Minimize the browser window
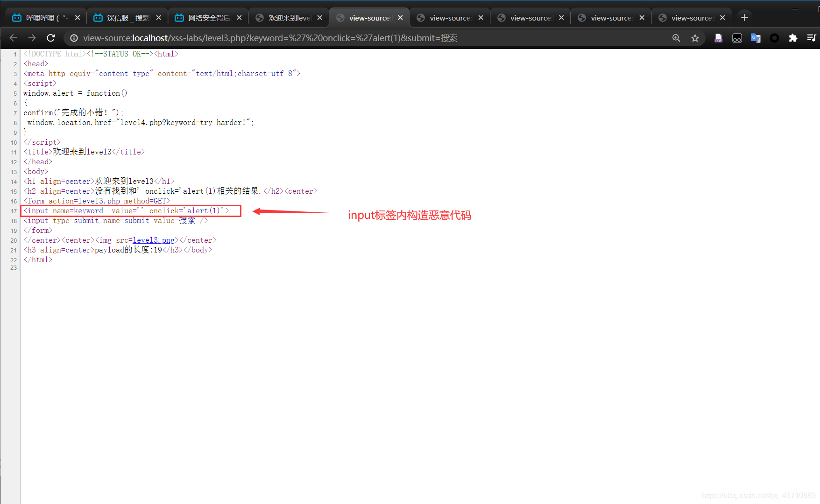Viewport: 820px width, 504px height. point(796,8)
